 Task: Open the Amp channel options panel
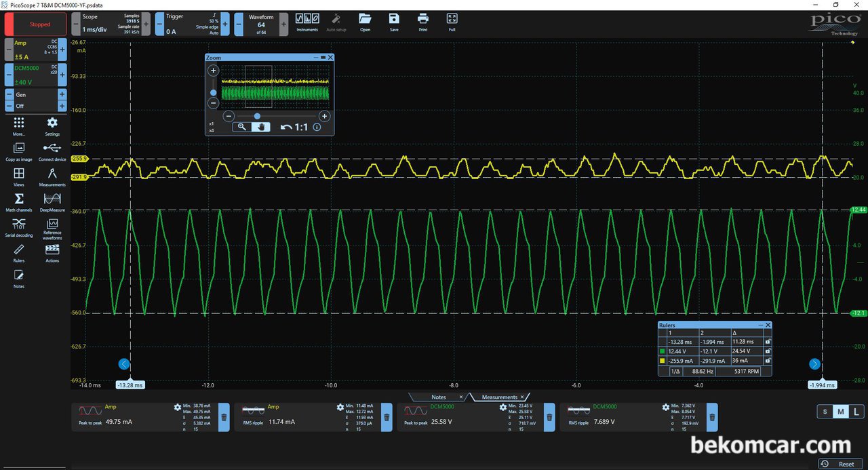click(35, 50)
